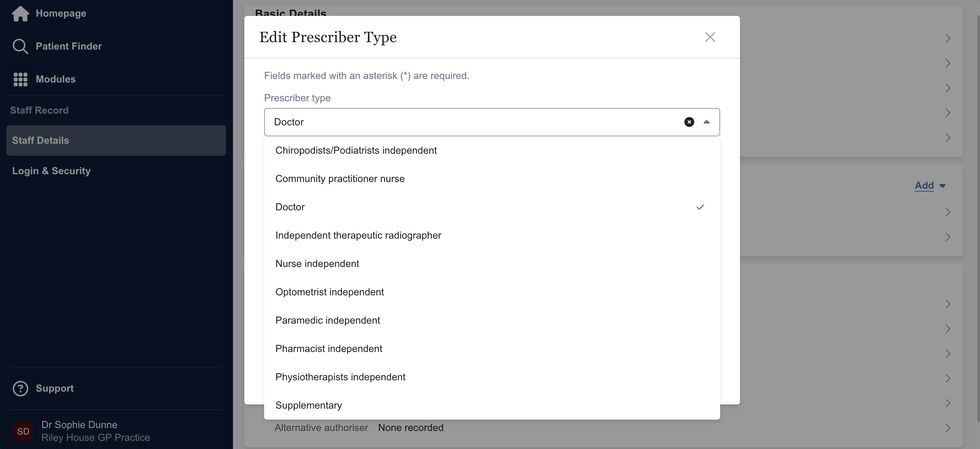Image resolution: width=980 pixels, height=449 pixels.
Task: Go to Login & Security section
Action: click(x=51, y=171)
